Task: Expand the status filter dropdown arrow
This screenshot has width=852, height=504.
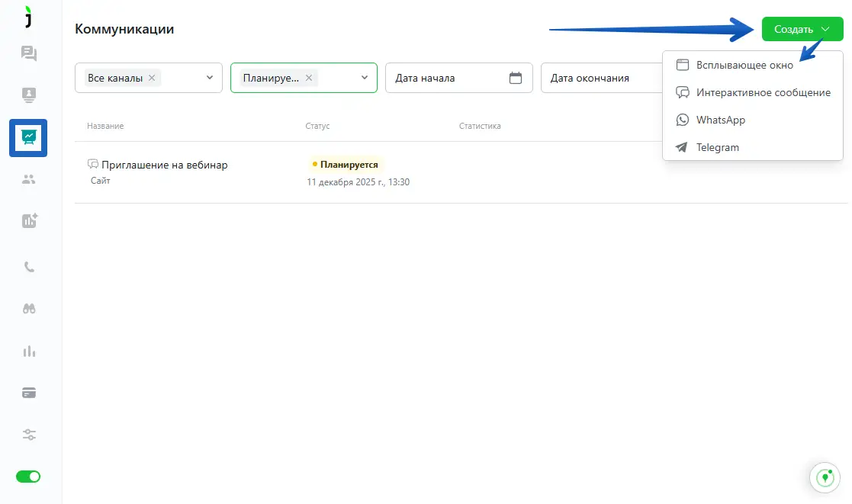Action: (x=365, y=78)
